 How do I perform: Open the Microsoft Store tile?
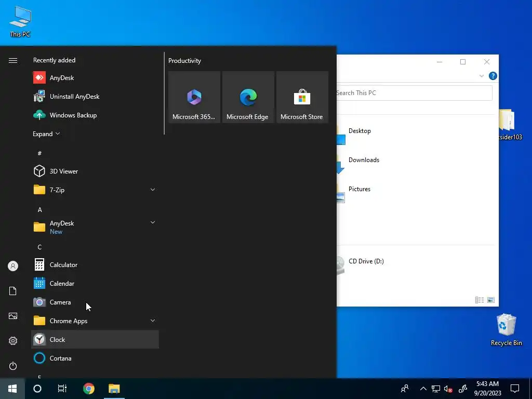pyautogui.click(x=302, y=97)
